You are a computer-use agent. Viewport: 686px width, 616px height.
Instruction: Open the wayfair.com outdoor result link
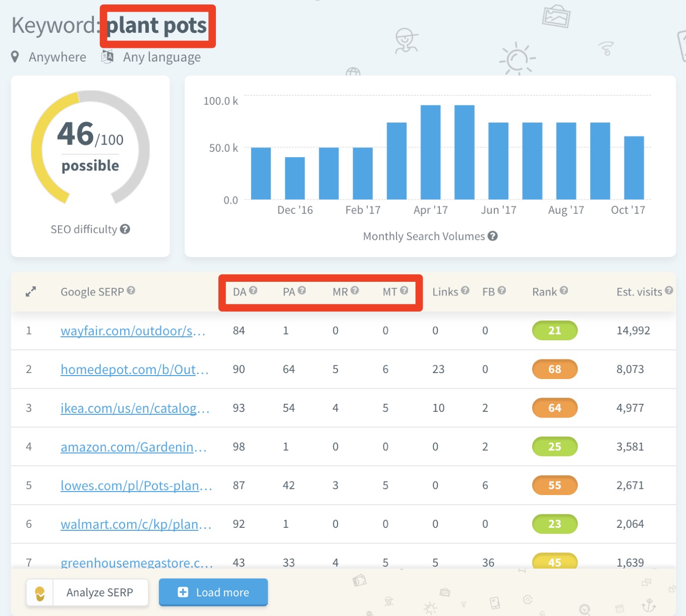coord(133,331)
